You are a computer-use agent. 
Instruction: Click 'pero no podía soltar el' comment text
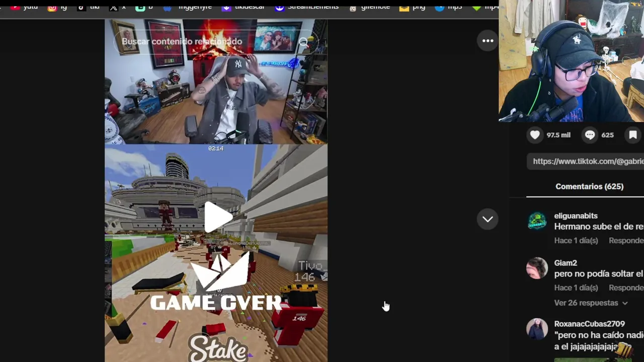coord(599,274)
